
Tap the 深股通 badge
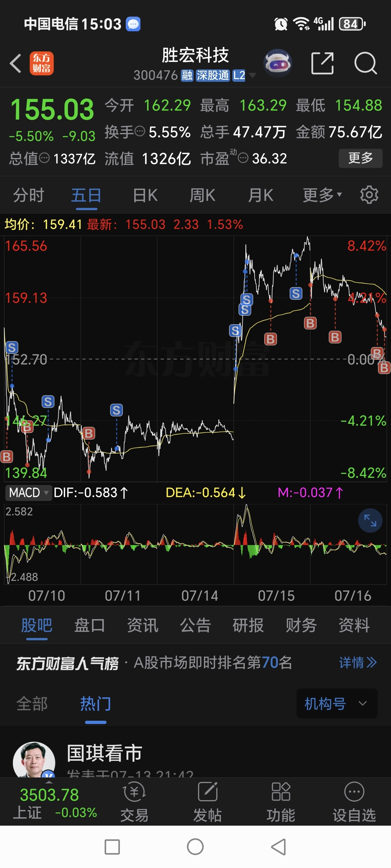tap(213, 76)
